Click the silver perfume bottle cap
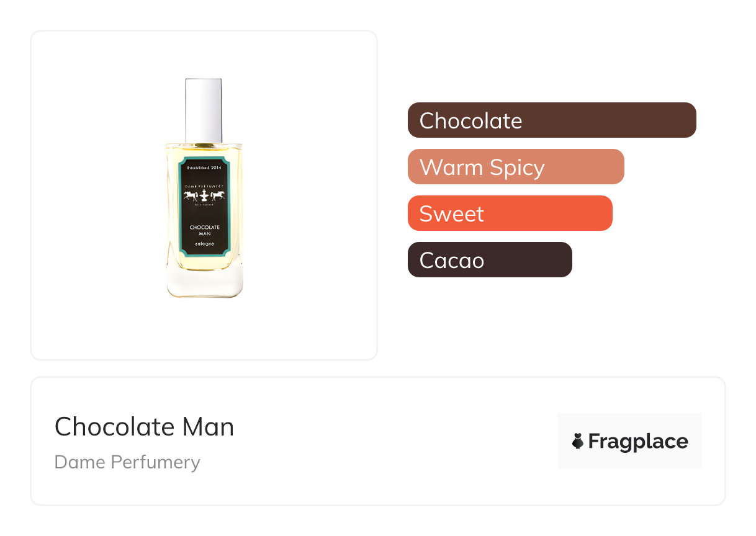This screenshot has height=536, width=756. (204, 110)
